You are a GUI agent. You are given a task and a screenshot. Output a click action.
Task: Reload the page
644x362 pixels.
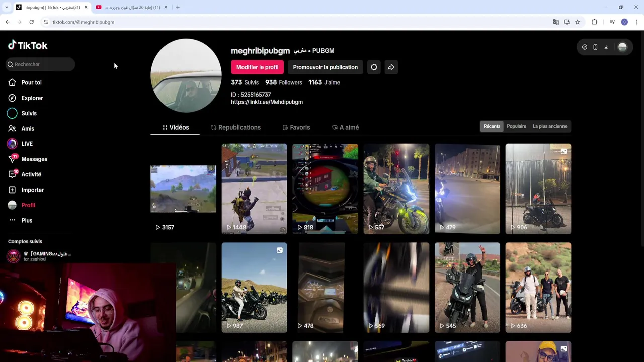pos(31,22)
